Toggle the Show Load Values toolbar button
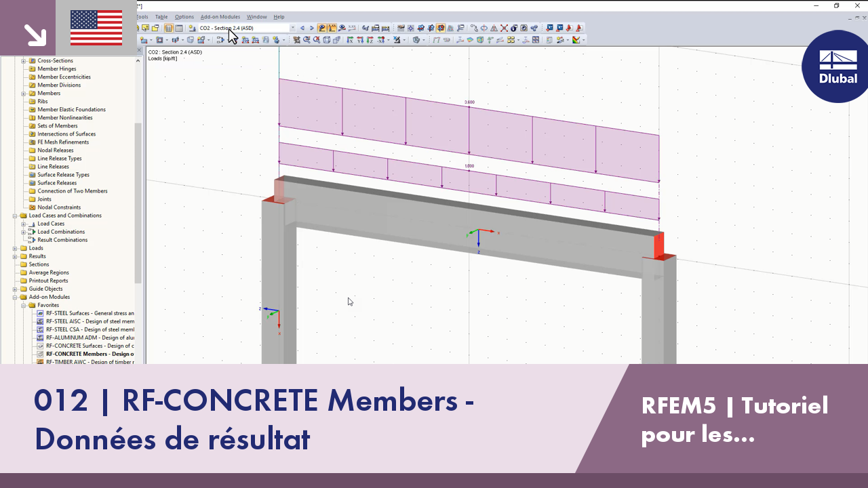The image size is (868, 488). click(332, 28)
